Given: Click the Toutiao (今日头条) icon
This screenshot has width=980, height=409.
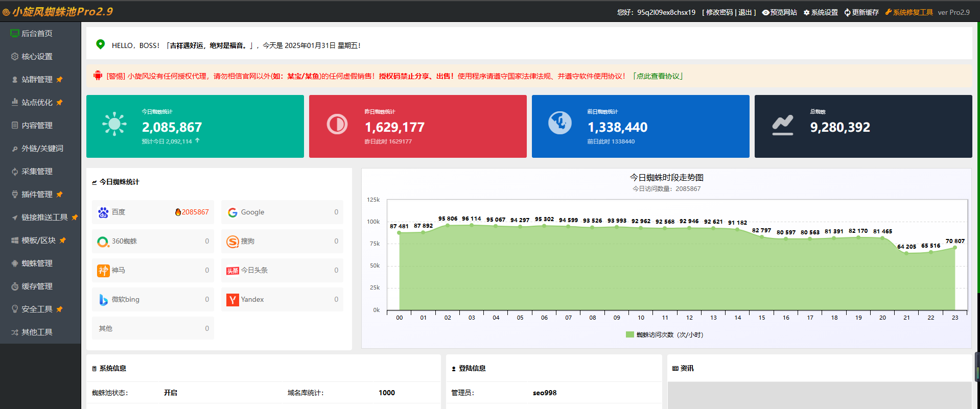Looking at the screenshot, I should [x=232, y=271].
